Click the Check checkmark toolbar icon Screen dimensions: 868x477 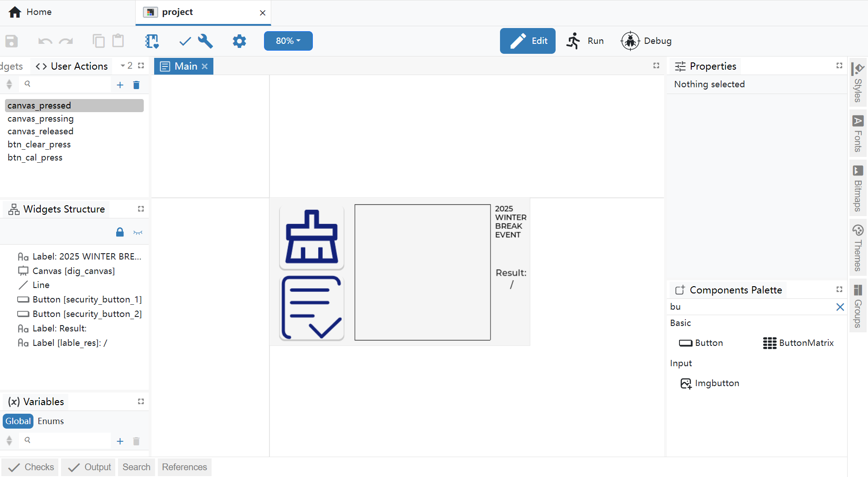pyautogui.click(x=185, y=41)
